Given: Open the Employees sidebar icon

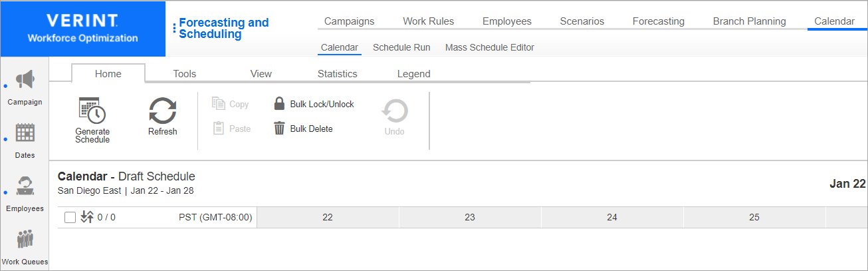Looking at the screenshot, I should point(25,187).
